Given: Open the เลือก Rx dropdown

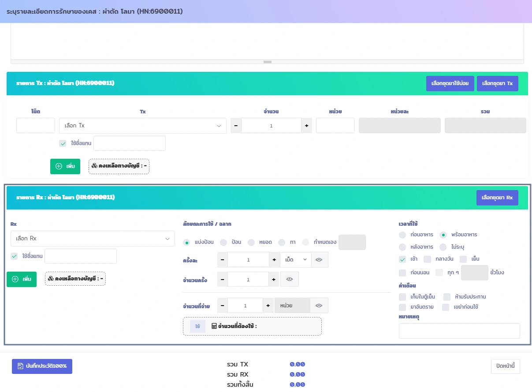Looking at the screenshot, I should click(93, 239).
